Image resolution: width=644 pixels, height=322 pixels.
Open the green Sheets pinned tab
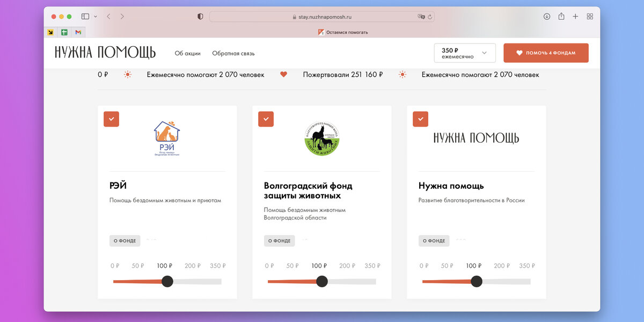[64, 32]
